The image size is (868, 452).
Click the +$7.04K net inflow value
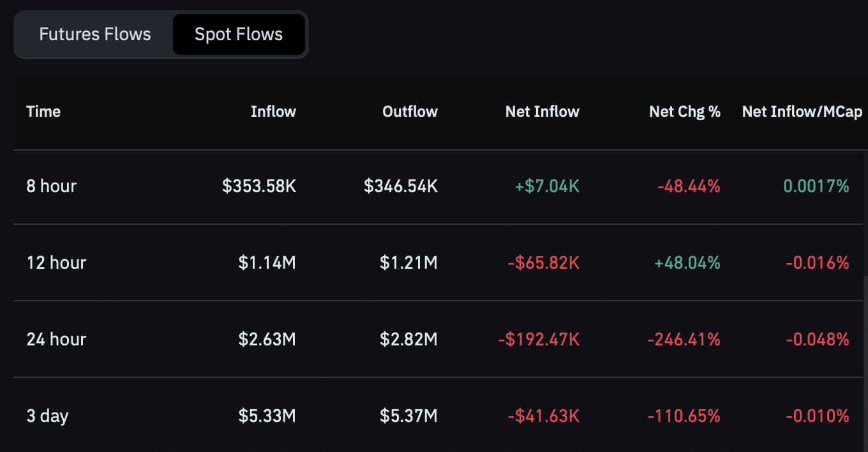(x=547, y=186)
